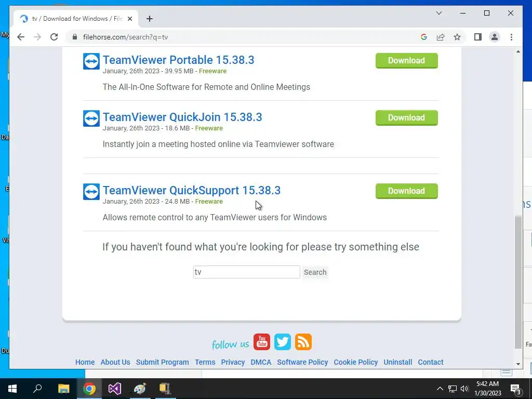The height and width of the screenshot is (399, 532).
Task: Download TeamViewer Portable 15.38.3
Action: pyautogui.click(x=406, y=60)
